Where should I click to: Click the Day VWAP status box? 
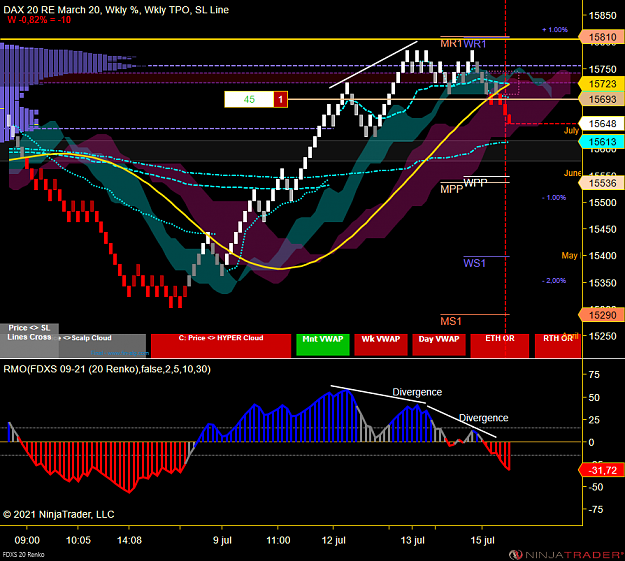(x=439, y=344)
